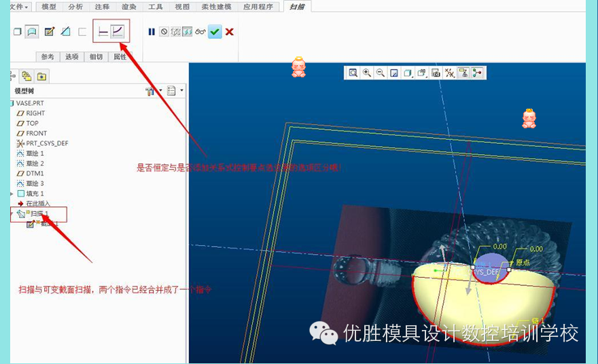Viewport: 598px width, 364px height.
Task: Switch to the folder browser navigator tab
Action: click(x=27, y=76)
